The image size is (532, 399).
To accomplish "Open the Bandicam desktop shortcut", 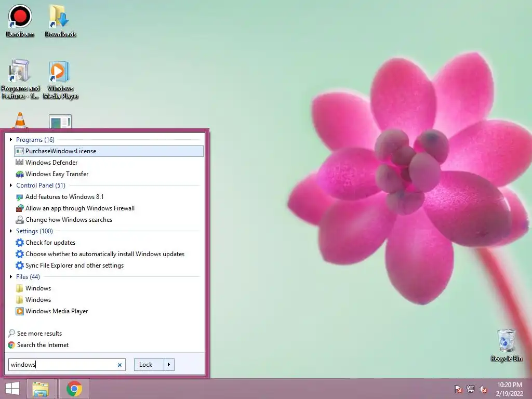I will 20,20.
